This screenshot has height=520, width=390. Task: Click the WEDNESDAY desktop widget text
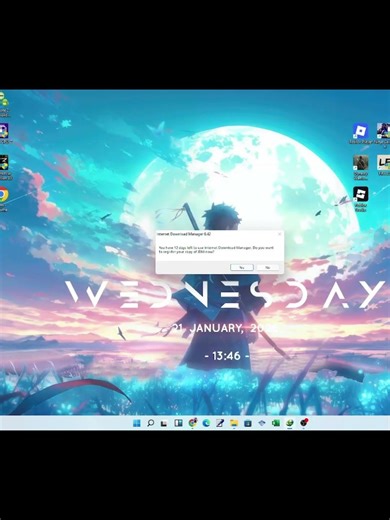[x=224, y=295]
